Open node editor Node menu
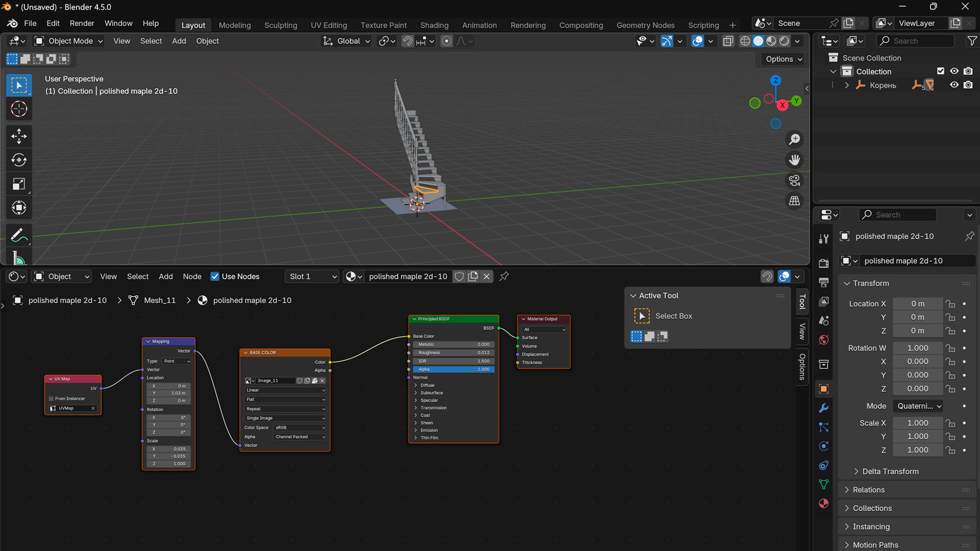This screenshot has width=980, height=551. (192, 276)
